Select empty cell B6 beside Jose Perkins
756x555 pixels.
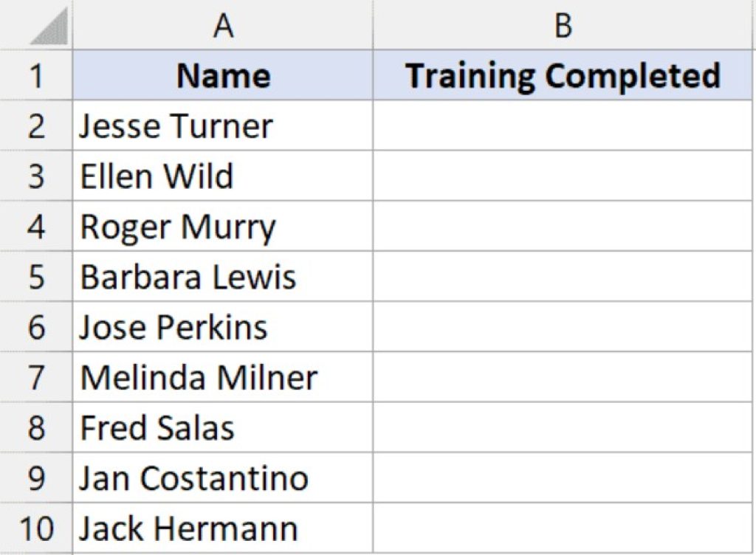pos(565,327)
